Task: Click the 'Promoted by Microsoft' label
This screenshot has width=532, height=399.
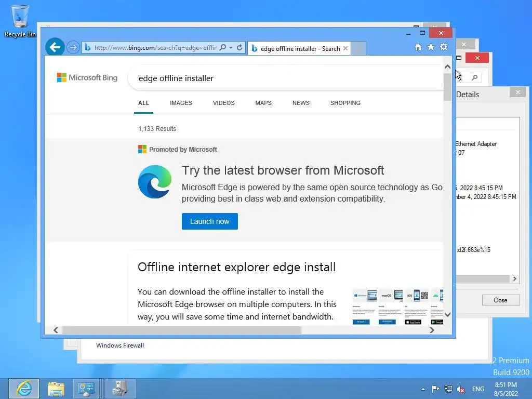Action: (x=183, y=150)
